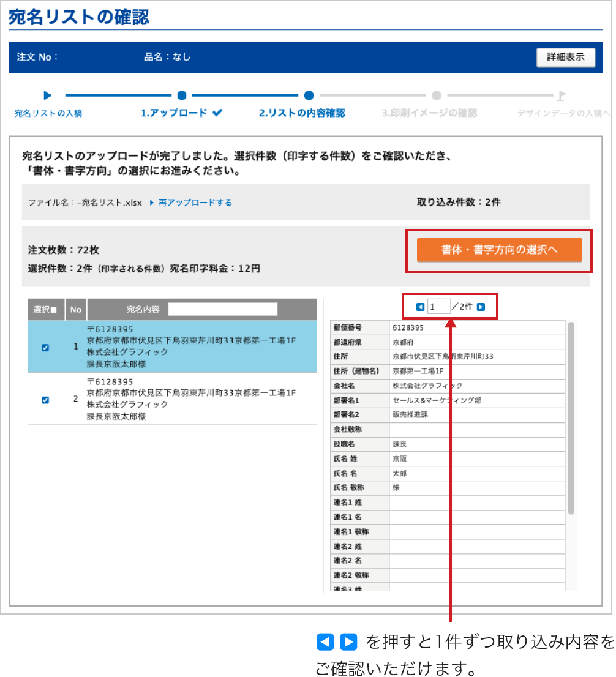
Task: Click the detail table vertical scrollbar
Action: pos(571,416)
